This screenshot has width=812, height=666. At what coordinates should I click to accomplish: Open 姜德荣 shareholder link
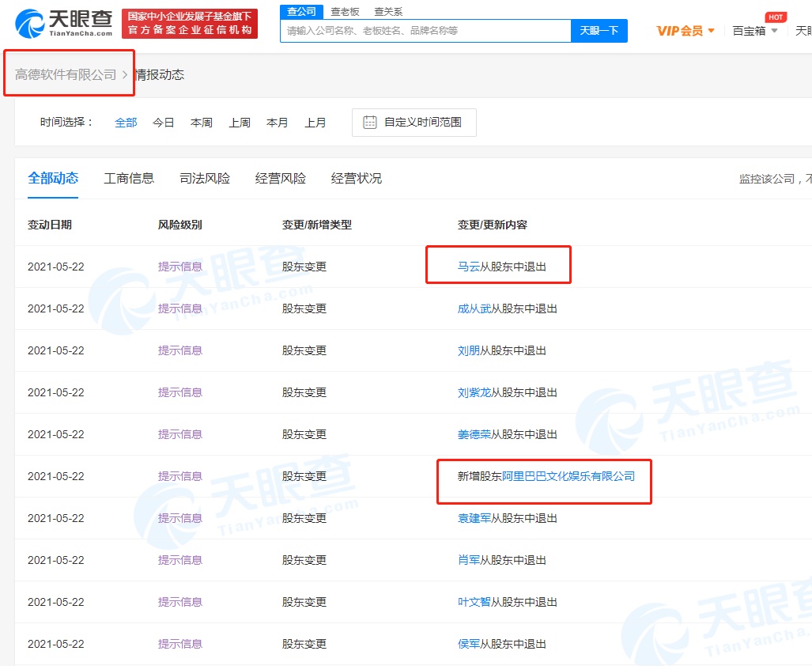pos(474,434)
